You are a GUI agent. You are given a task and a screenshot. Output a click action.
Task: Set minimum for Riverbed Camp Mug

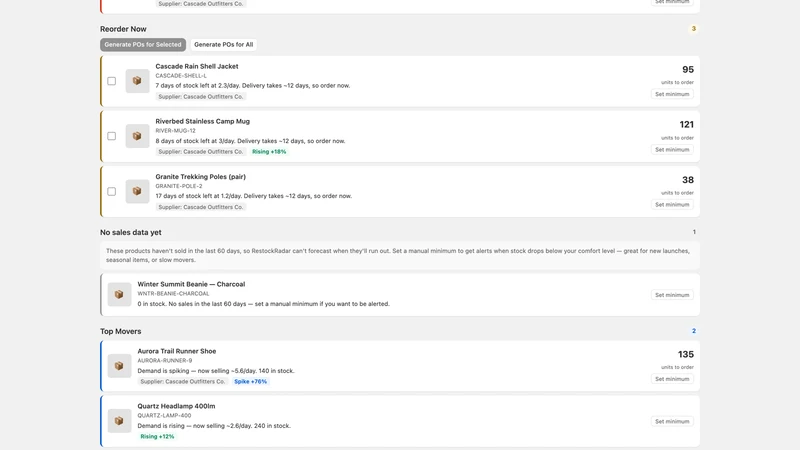point(672,149)
